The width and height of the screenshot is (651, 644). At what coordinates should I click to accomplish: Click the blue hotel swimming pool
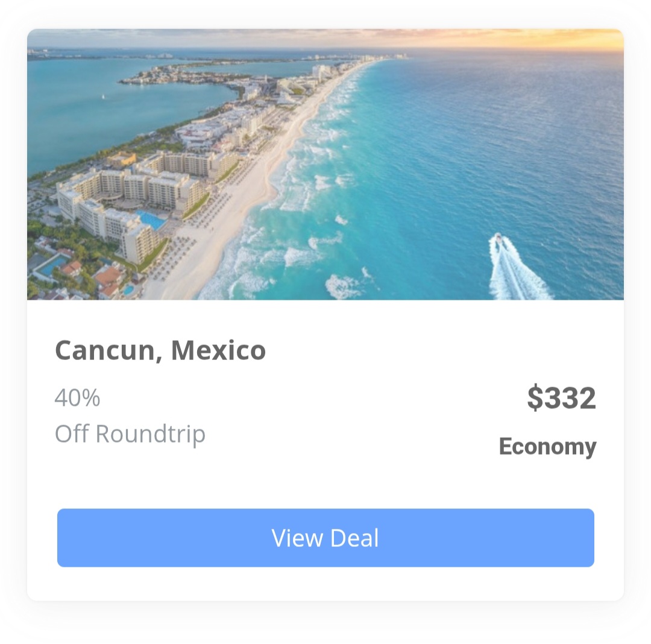[x=151, y=219]
